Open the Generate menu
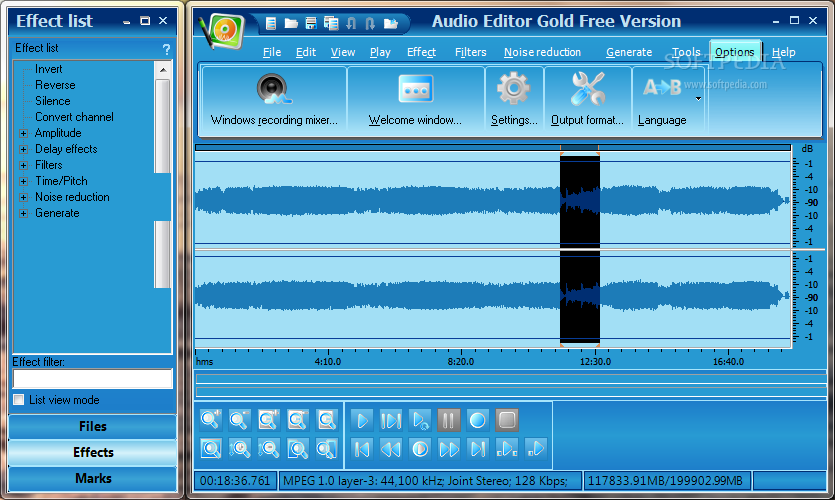 pyautogui.click(x=629, y=52)
